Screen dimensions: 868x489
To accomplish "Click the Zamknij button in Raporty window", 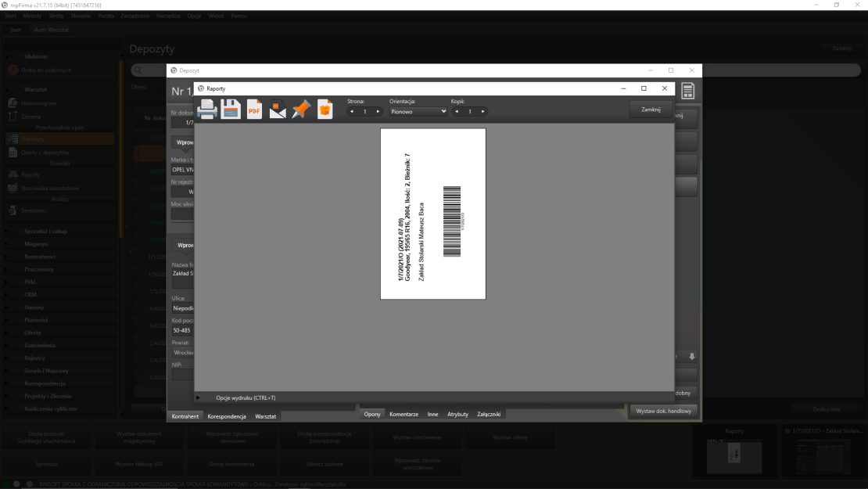I will (x=651, y=110).
